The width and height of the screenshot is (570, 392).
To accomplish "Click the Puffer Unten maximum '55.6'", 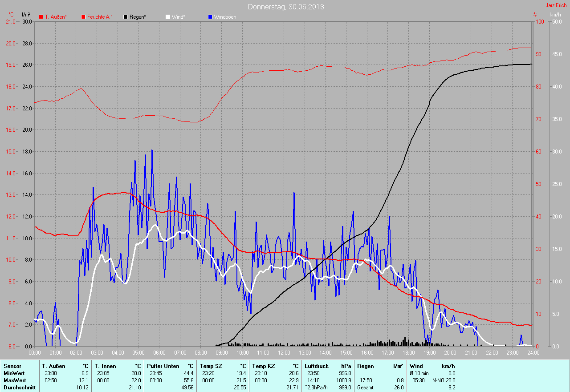I will pyautogui.click(x=188, y=380).
